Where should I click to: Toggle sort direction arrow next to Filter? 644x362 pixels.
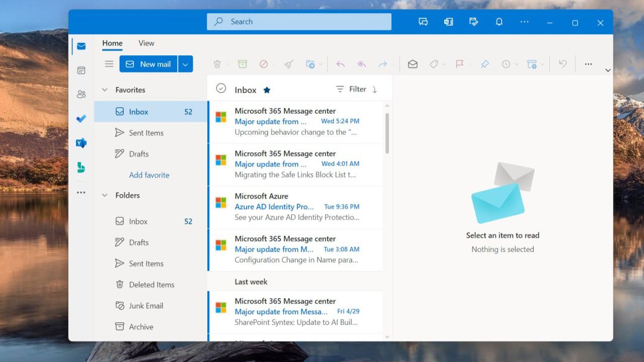pos(374,89)
